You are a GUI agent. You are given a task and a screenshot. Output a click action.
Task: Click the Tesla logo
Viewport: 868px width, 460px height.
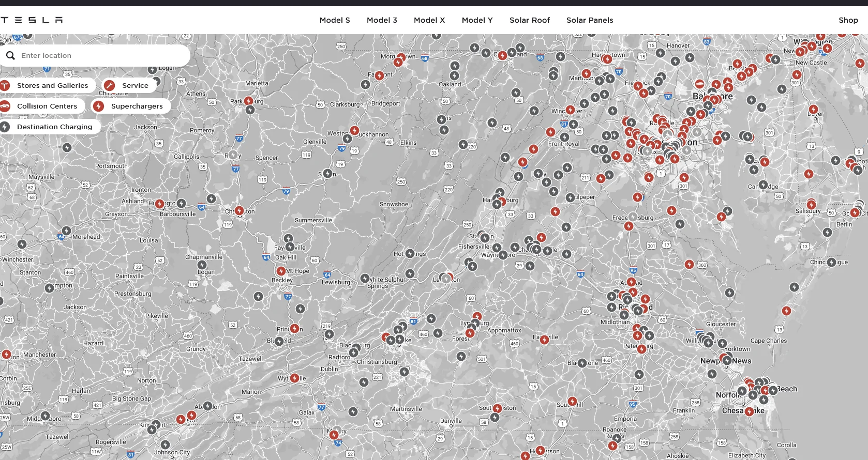tap(32, 20)
